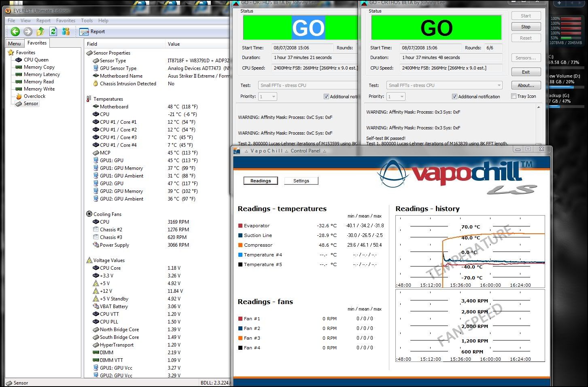Open Priority dropdown in left ORTHOS window
The height and width of the screenshot is (387, 588).
273,97
